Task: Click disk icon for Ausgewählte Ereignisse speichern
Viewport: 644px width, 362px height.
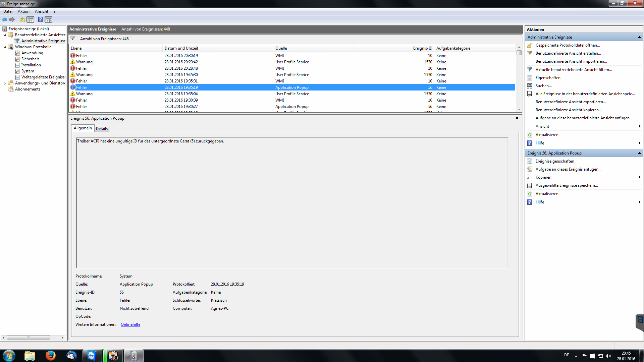Action: 530,185
